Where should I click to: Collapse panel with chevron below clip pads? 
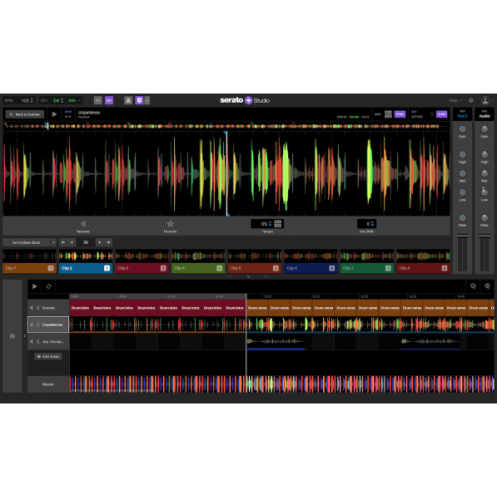coord(248,277)
